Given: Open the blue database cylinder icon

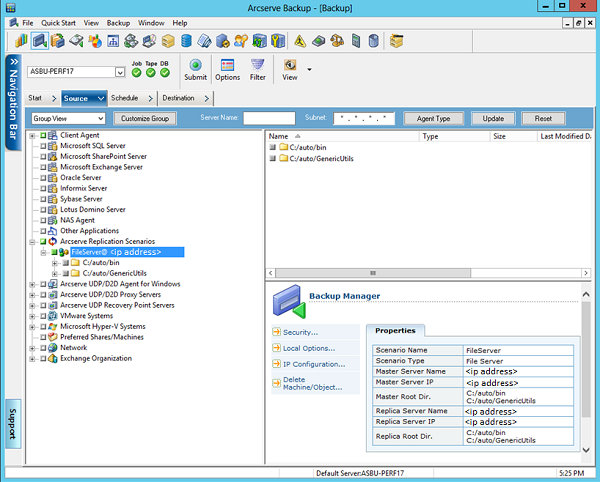Looking at the screenshot, I should click(186, 41).
